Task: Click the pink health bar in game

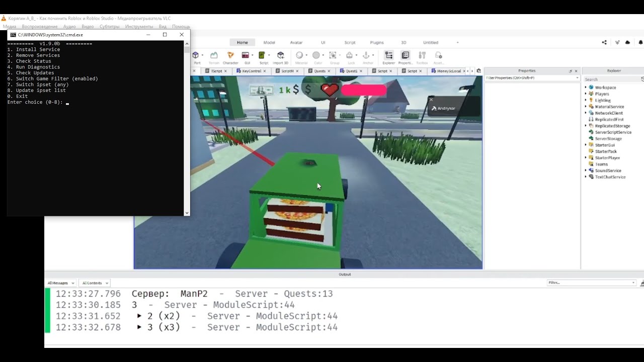Action: point(364,90)
